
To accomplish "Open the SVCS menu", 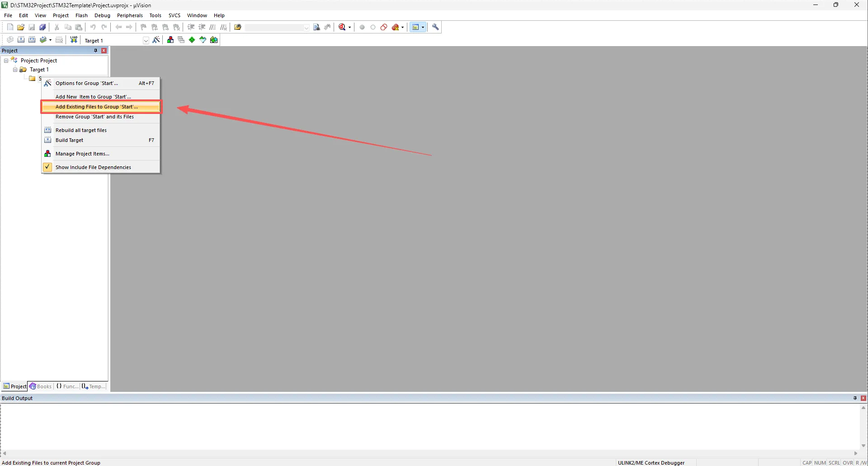I will pos(175,15).
